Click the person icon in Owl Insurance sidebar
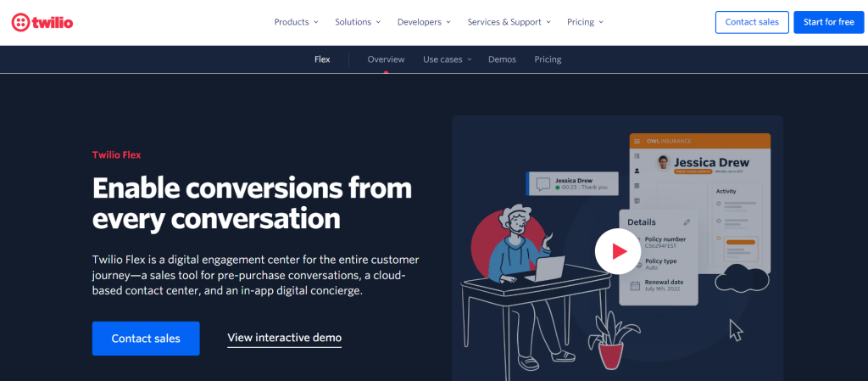Viewport: 868px width, 381px height. [x=637, y=171]
